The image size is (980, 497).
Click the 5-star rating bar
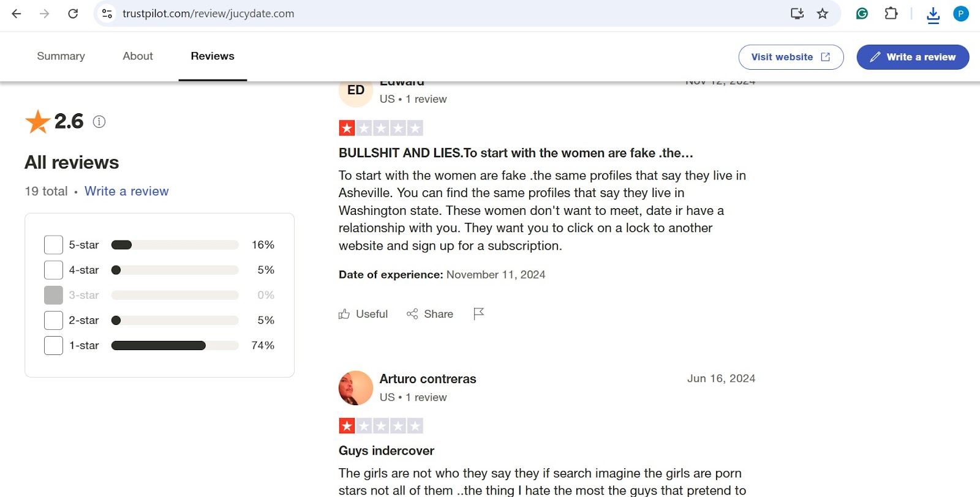[175, 245]
